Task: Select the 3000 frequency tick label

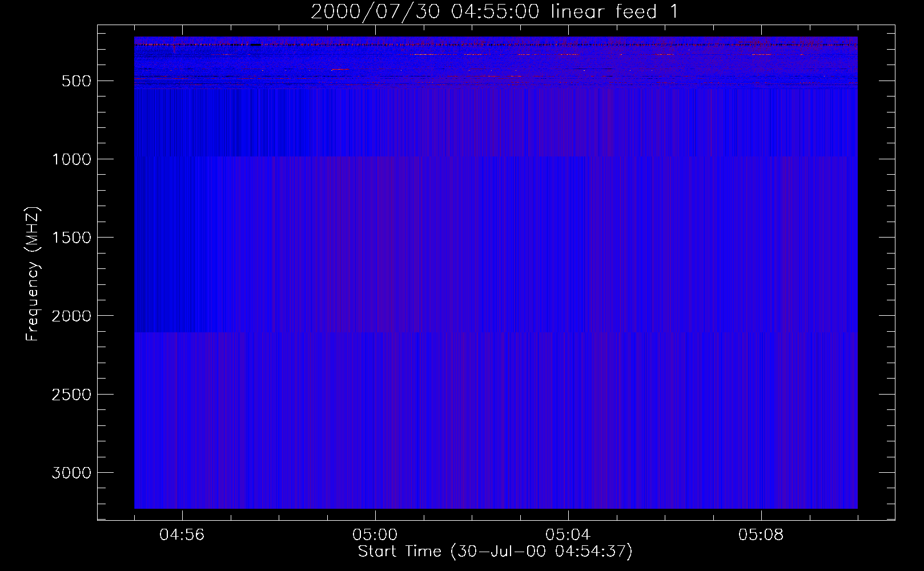Action: coord(71,473)
